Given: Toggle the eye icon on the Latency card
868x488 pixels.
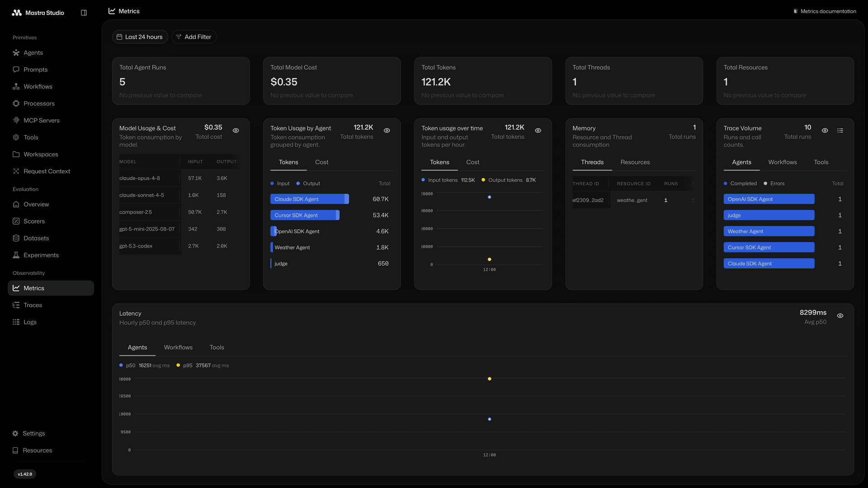Looking at the screenshot, I should [840, 316].
